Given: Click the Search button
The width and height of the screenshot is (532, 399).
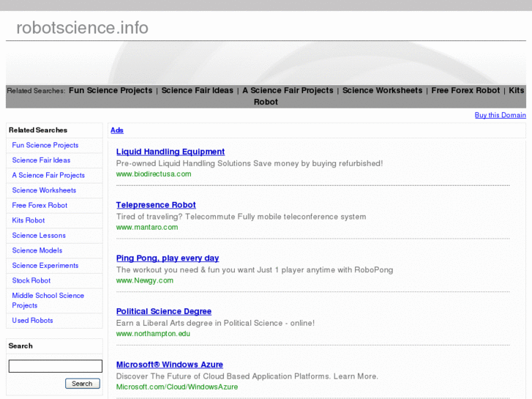Looking at the screenshot, I should point(82,384).
